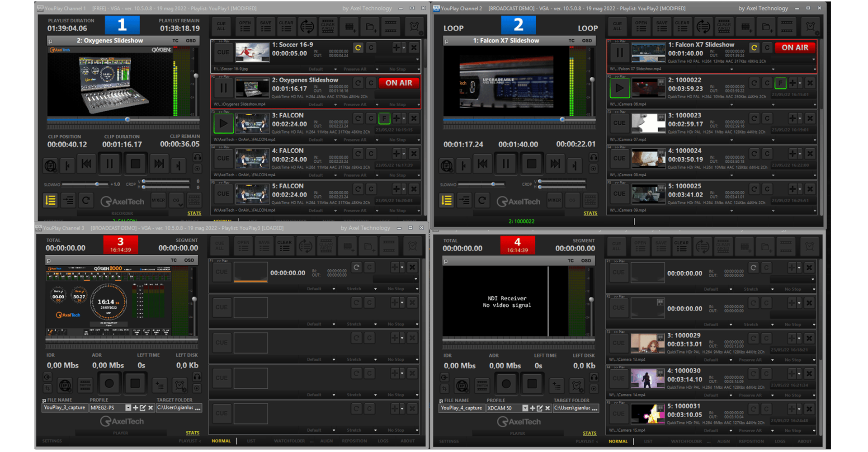The height and width of the screenshot is (452, 868).
Task: Click the record button in Channel 3
Action: (109, 384)
